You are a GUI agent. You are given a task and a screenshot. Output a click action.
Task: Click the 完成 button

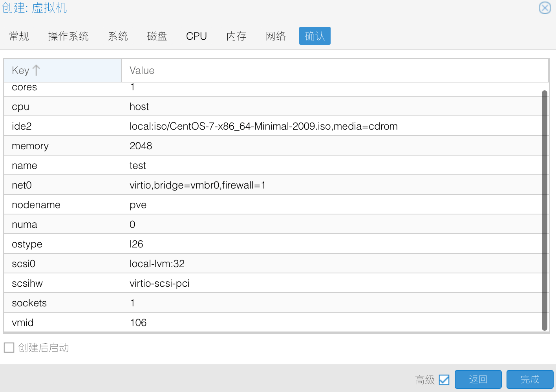tap(530, 379)
